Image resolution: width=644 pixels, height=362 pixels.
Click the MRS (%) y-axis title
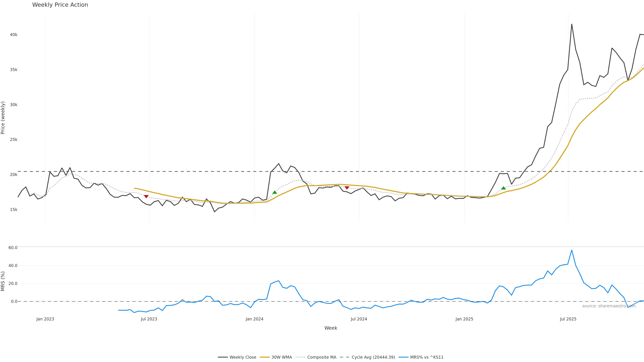pyautogui.click(x=3, y=281)
